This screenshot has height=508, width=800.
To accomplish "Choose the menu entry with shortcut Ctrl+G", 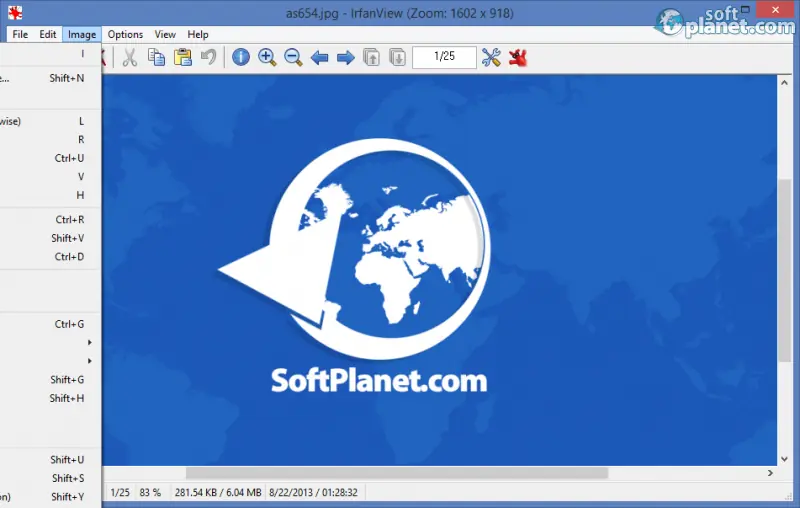I will click(x=50, y=324).
